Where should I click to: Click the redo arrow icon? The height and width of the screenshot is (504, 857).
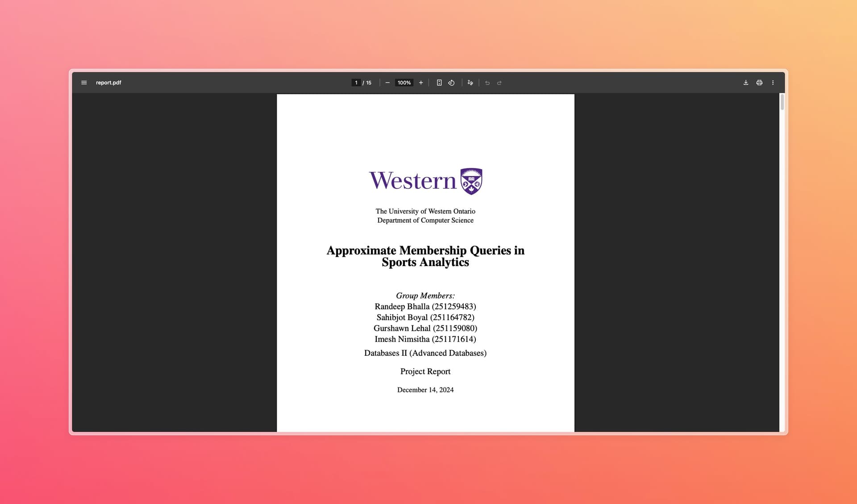pos(499,83)
